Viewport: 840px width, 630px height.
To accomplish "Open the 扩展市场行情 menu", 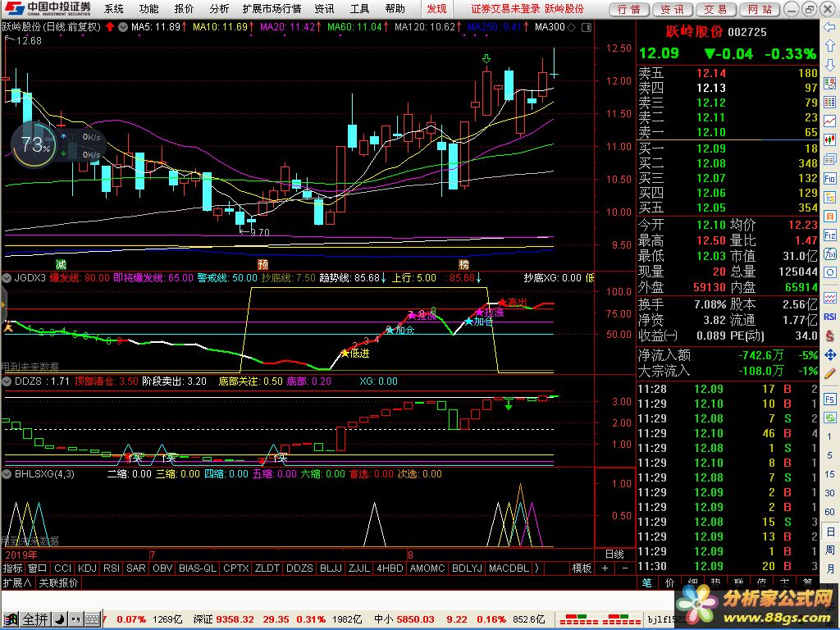I will tap(272, 8).
